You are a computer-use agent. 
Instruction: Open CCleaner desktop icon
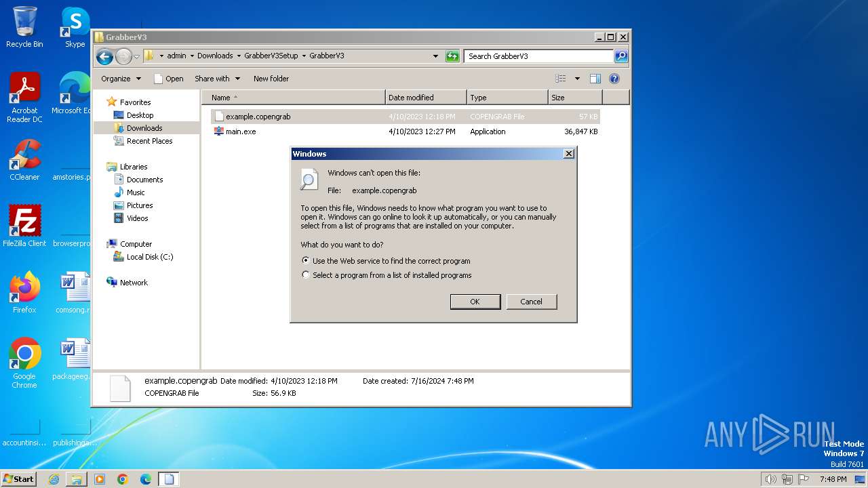(24, 160)
